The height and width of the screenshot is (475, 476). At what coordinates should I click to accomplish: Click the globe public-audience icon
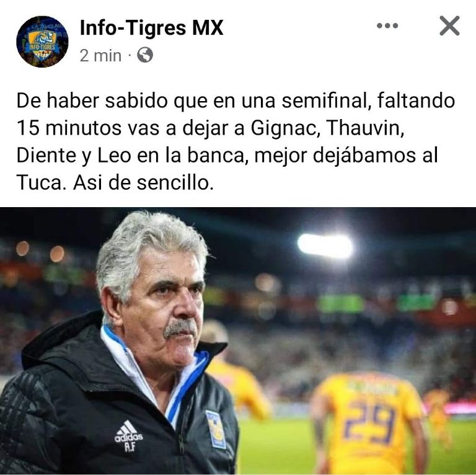145,55
